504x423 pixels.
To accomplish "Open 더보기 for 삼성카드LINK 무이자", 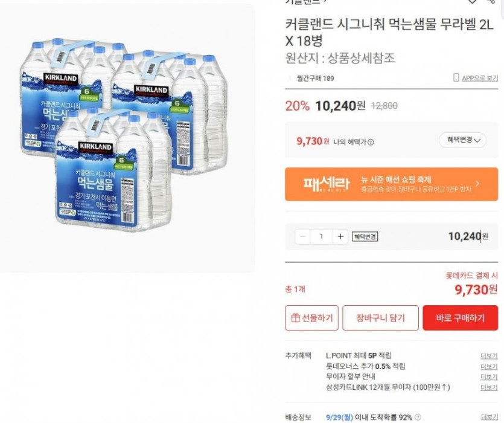I will click(x=489, y=387).
